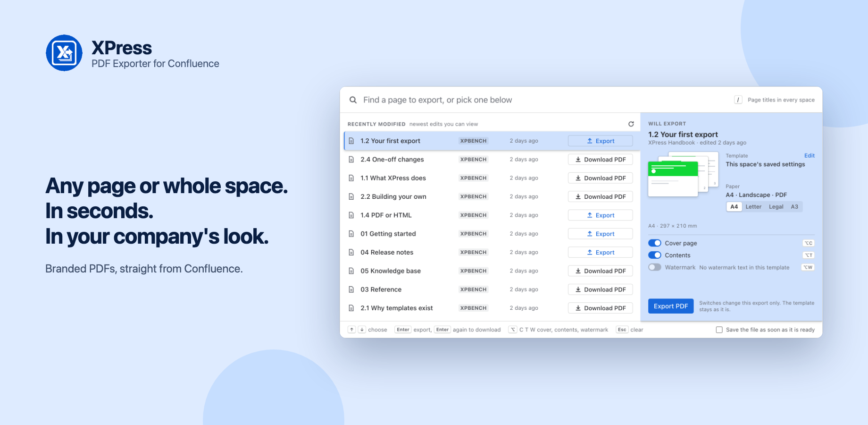Click the blue Export PDF button
Image resolution: width=868 pixels, height=425 pixels.
(x=671, y=306)
